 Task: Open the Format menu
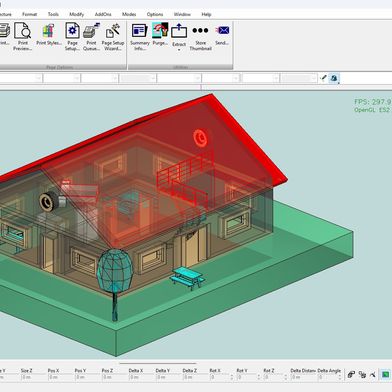pos(29,14)
